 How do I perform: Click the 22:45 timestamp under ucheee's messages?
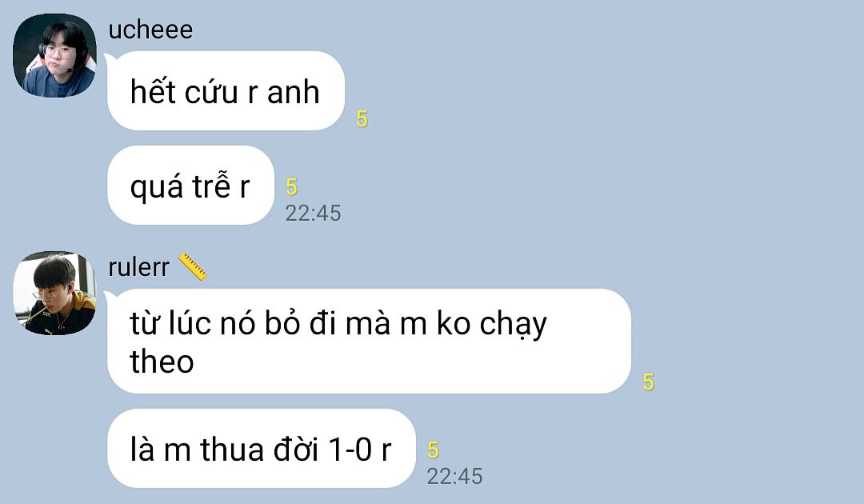tap(313, 213)
